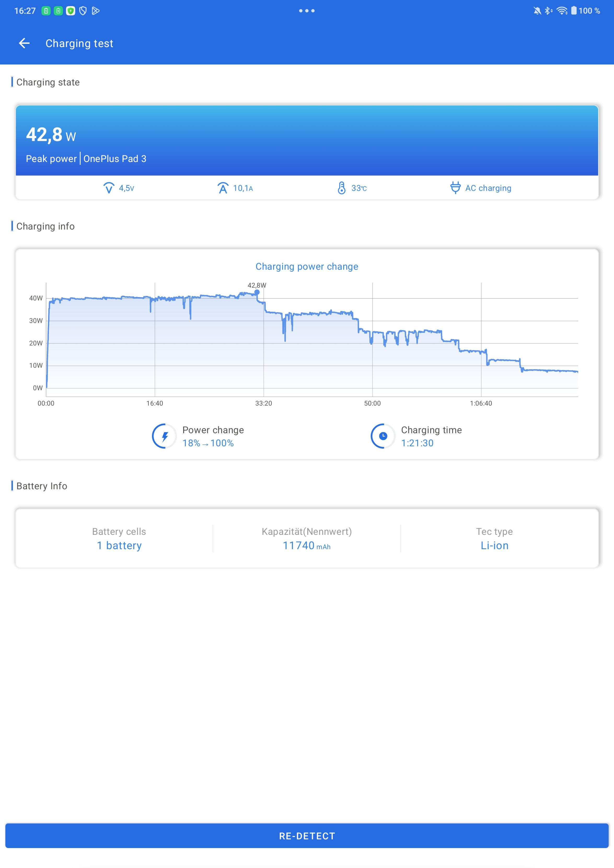Viewport: 614px width, 868px height.
Task: Tap the 'Kapazität(Nennwert)' label
Action: pos(307,531)
